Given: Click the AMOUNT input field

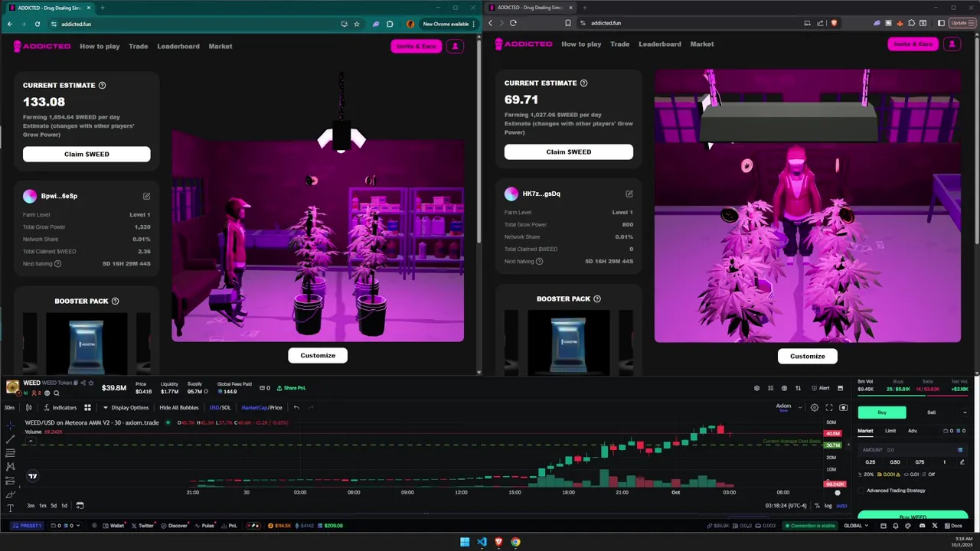Looking at the screenshot, I should [912, 450].
